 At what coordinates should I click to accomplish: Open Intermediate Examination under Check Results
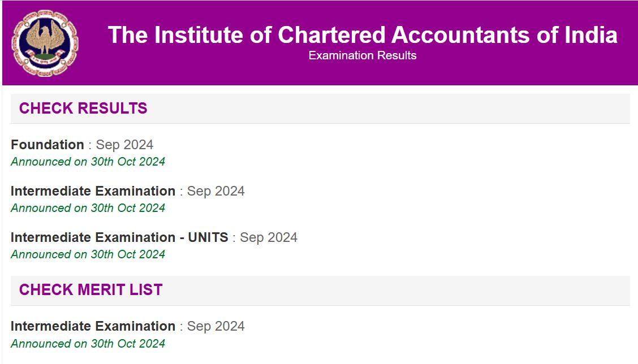coord(93,191)
